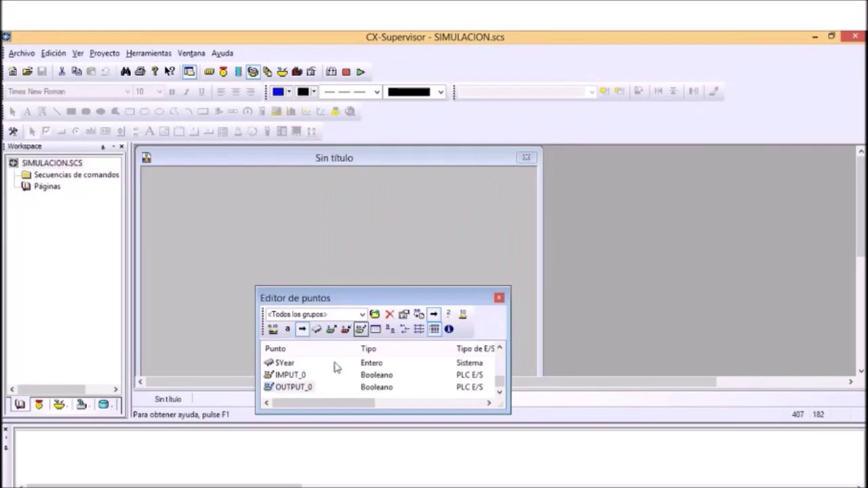Open the Archivo menu
The height and width of the screenshot is (488, 868).
[22, 53]
